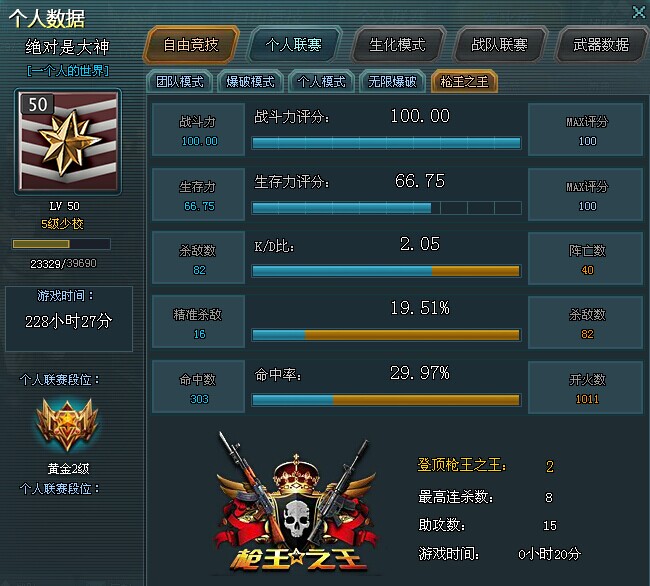Screen dimensions: 650x586
Task: Click the gold league tier emblem
Action: pos(67,425)
